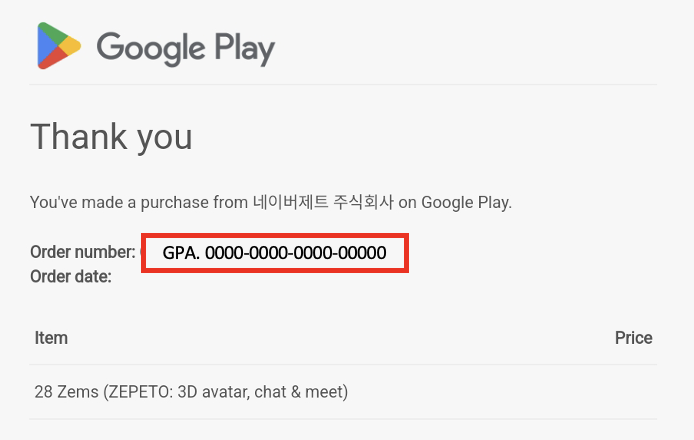Select the GPA order number value
Image resolution: width=694 pixels, height=440 pixels.
(x=274, y=253)
